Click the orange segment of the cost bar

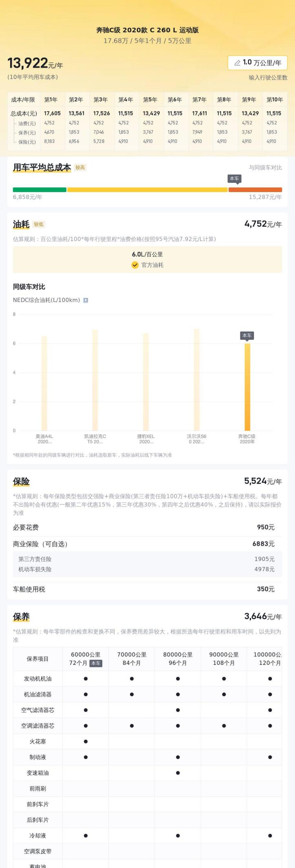point(255,190)
